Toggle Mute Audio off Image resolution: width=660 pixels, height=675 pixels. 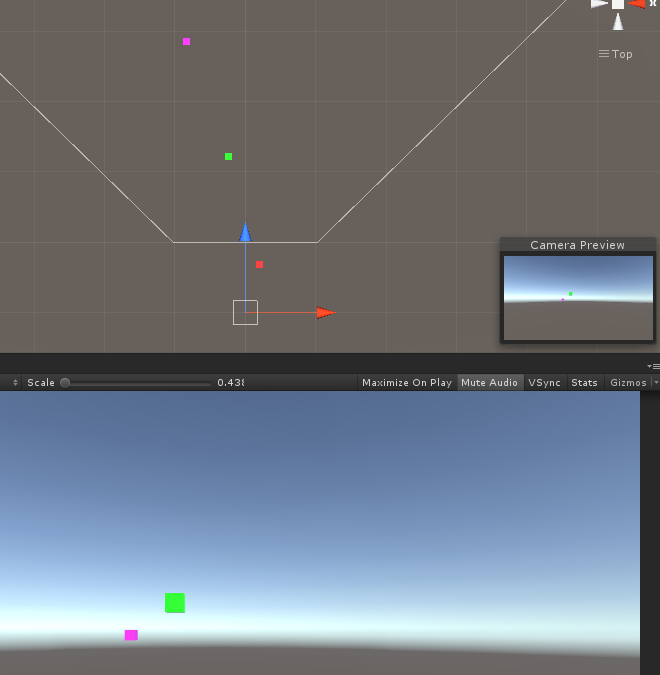(x=490, y=382)
